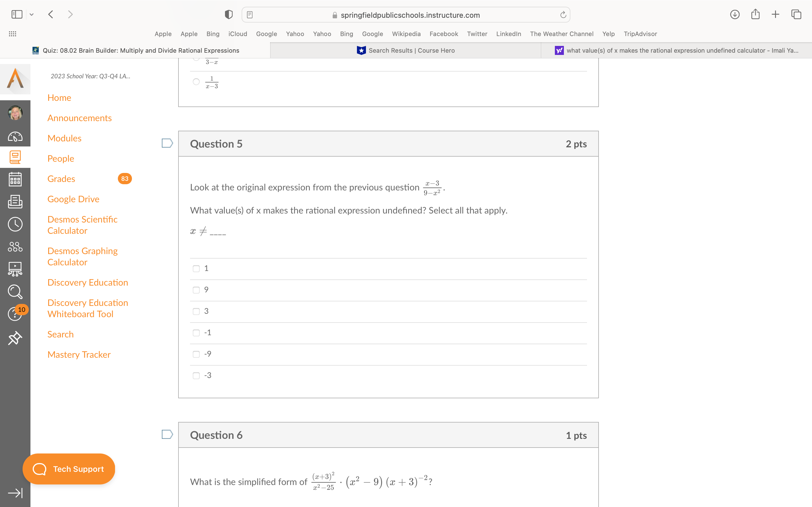Open Discovery Education tool
Viewport: 812px width, 507px height.
click(x=87, y=282)
